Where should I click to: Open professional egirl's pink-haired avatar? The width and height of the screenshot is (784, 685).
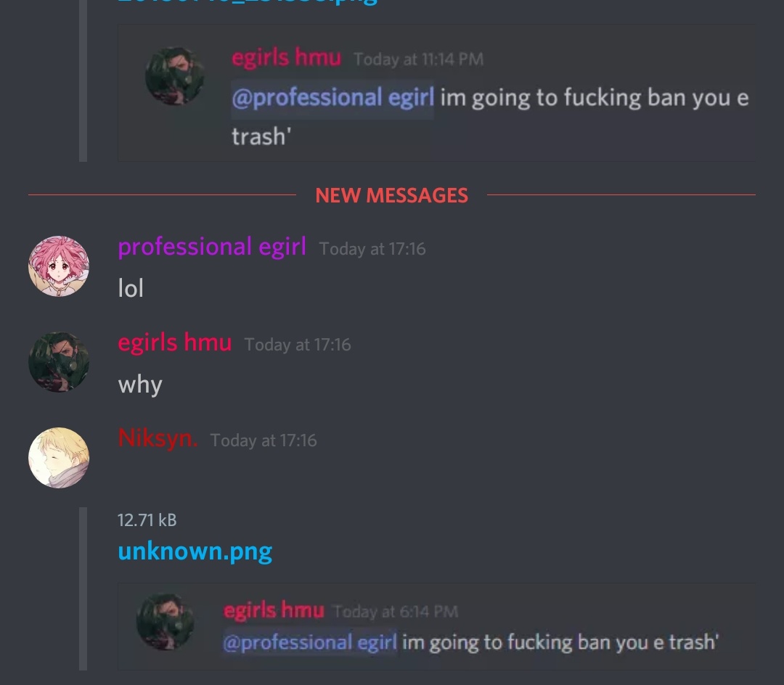click(59, 266)
